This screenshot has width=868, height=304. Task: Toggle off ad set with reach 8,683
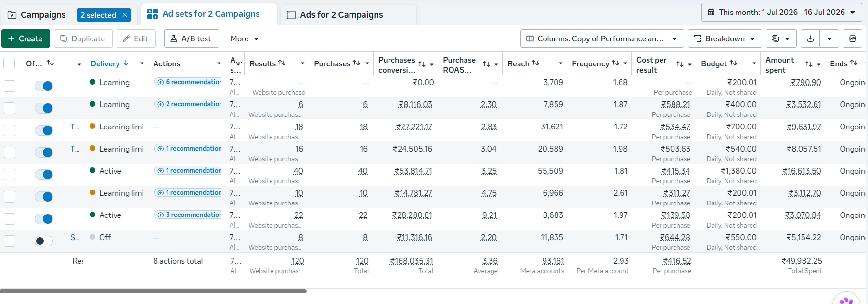pos(44,219)
